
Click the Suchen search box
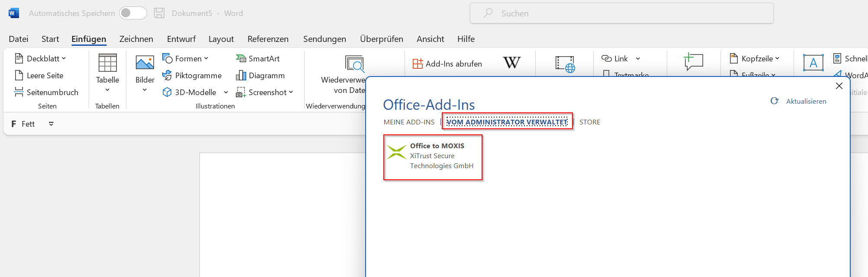click(x=621, y=13)
